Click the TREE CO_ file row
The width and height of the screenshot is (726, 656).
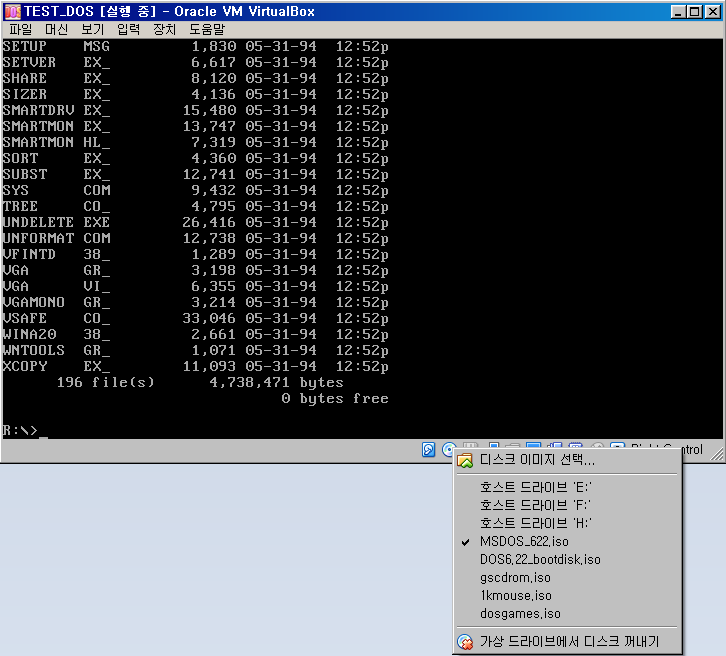(x=195, y=206)
